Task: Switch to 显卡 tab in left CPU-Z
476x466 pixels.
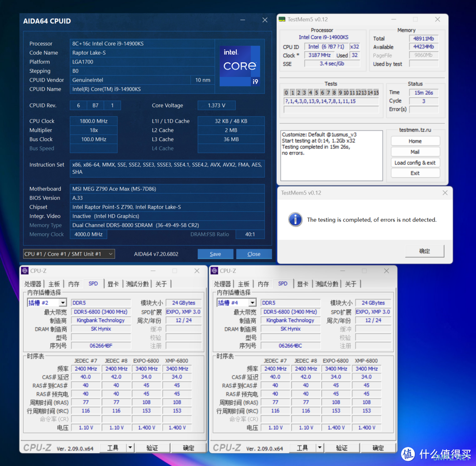Action: tap(113, 284)
